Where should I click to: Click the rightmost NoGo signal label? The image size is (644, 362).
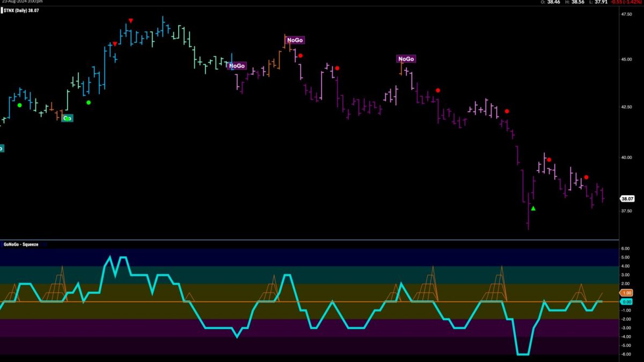406,58
